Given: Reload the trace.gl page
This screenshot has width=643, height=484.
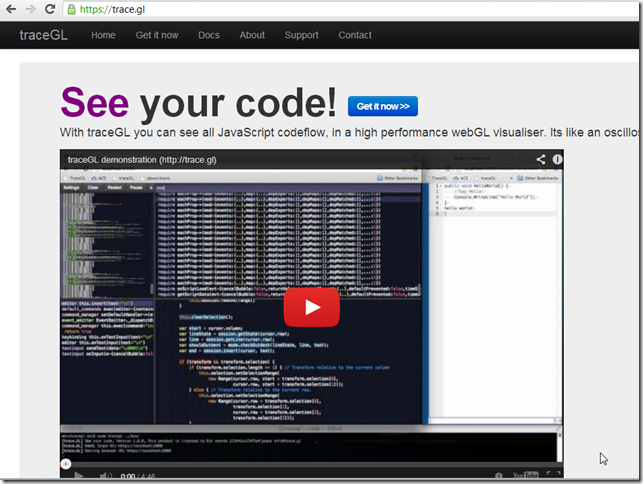Looking at the screenshot, I should [x=50, y=9].
